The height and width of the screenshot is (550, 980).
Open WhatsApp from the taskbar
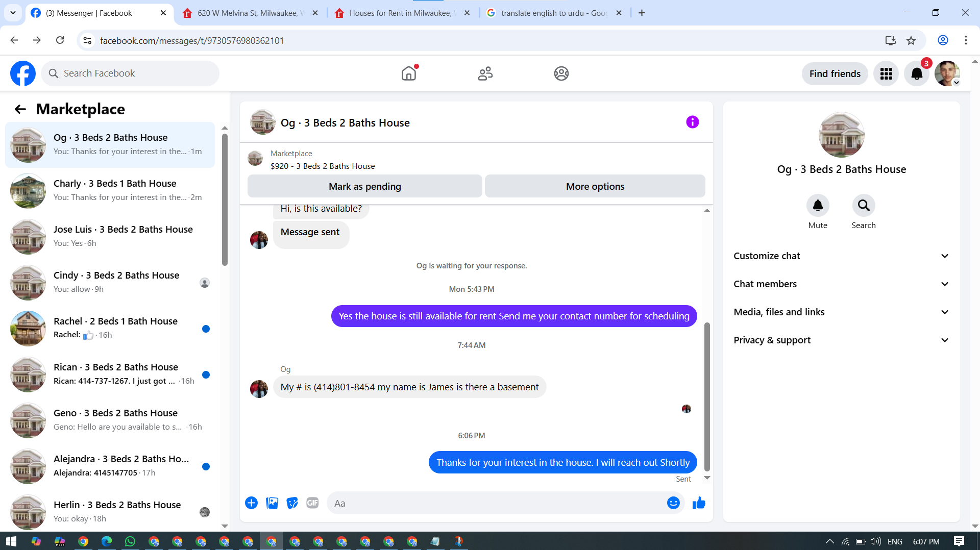pyautogui.click(x=130, y=541)
